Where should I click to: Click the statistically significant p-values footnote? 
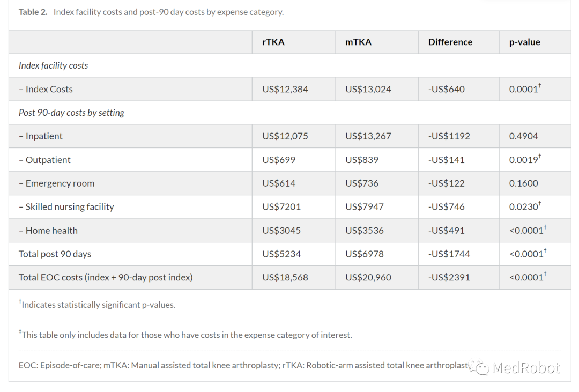click(x=98, y=305)
